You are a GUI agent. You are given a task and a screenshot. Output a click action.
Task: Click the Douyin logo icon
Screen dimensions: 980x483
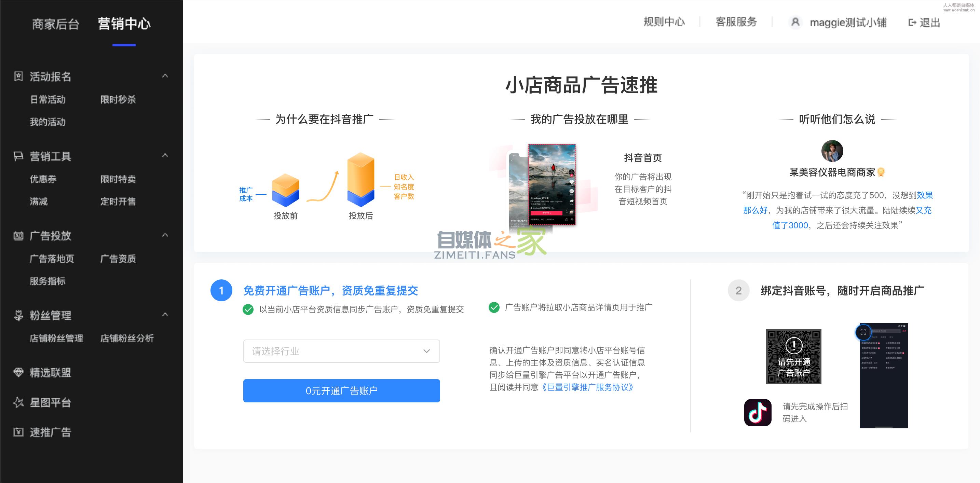pyautogui.click(x=758, y=413)
